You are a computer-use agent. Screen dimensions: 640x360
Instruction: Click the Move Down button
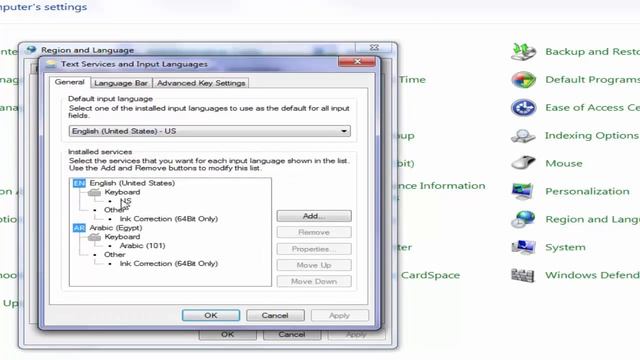[314, 282]
